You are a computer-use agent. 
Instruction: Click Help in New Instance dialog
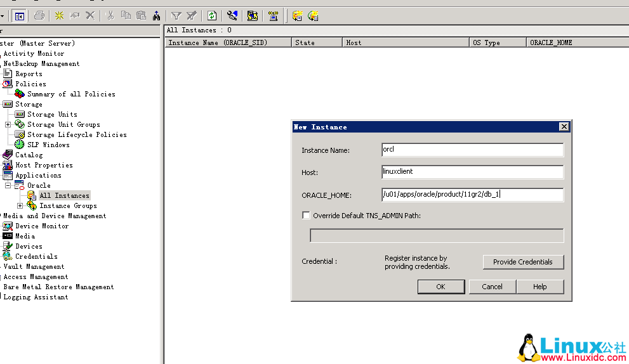pyautogui.click(x=540, y=287)
